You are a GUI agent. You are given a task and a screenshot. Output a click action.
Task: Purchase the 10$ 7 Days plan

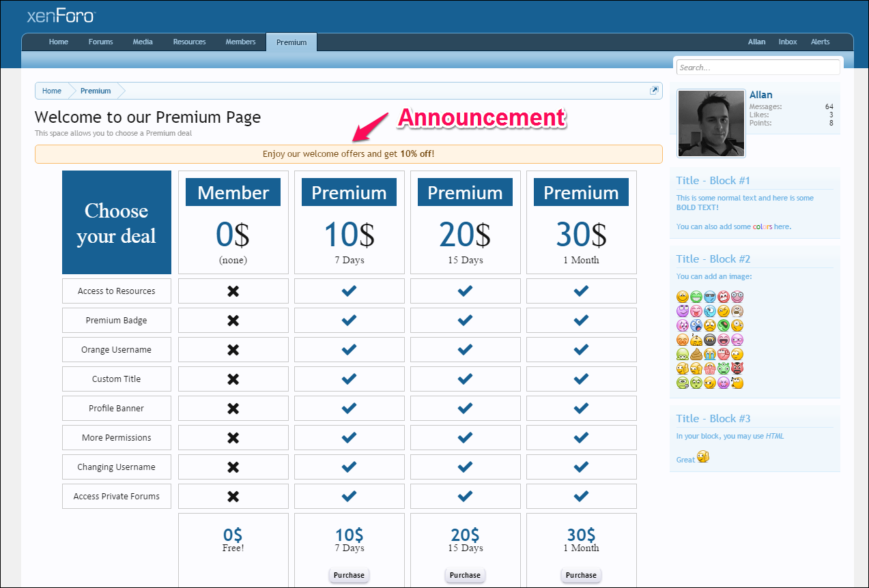tap(349, 575)
